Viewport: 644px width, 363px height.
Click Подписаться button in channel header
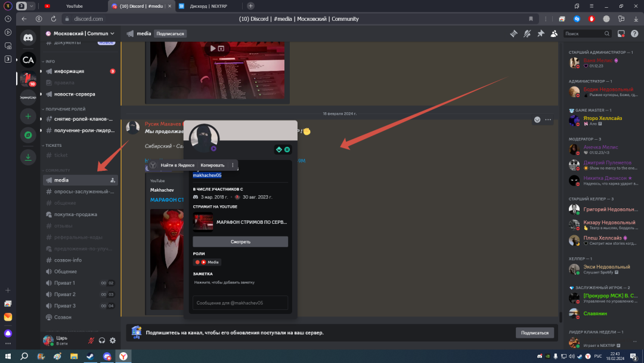click(170, 33)
